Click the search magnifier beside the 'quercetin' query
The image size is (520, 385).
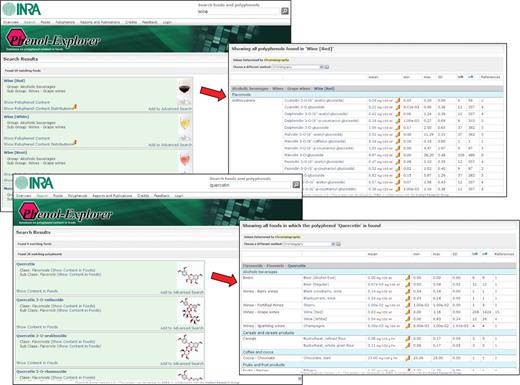(296, 185)
